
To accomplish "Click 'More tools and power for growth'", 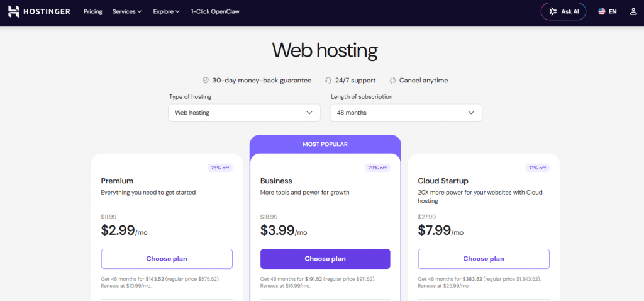I will pos(305,193).
